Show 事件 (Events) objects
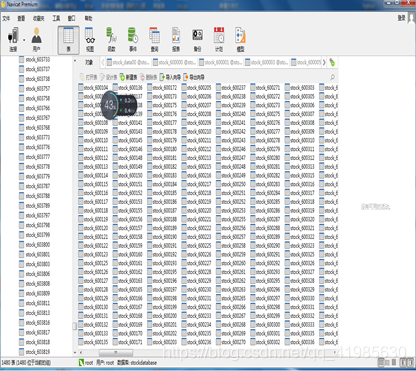 (133, 40)
